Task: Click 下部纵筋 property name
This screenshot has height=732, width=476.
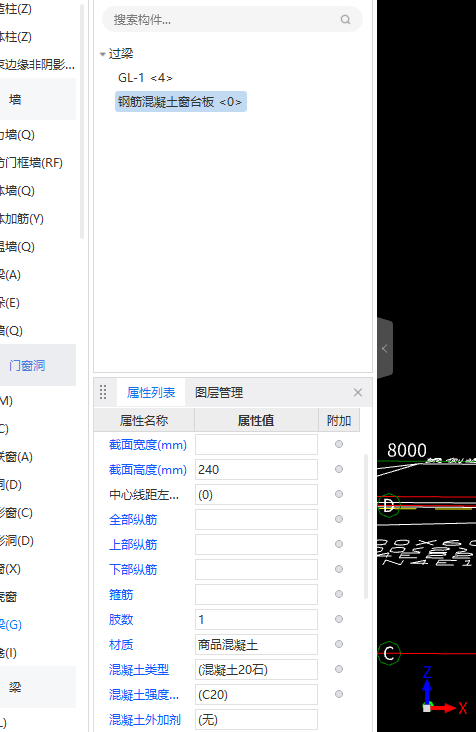Action: pos(133,570)
